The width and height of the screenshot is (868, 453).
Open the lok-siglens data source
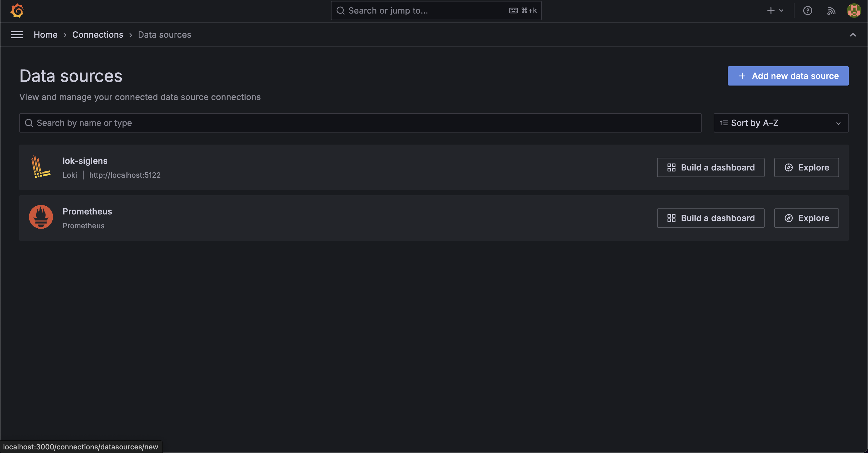[85, 161]
